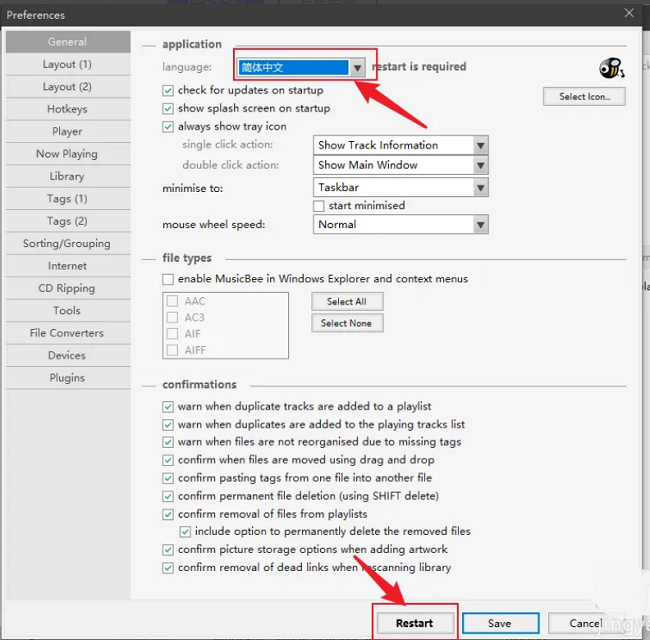
Task: Select the CD Ripping tab
Action: [67, 288]
